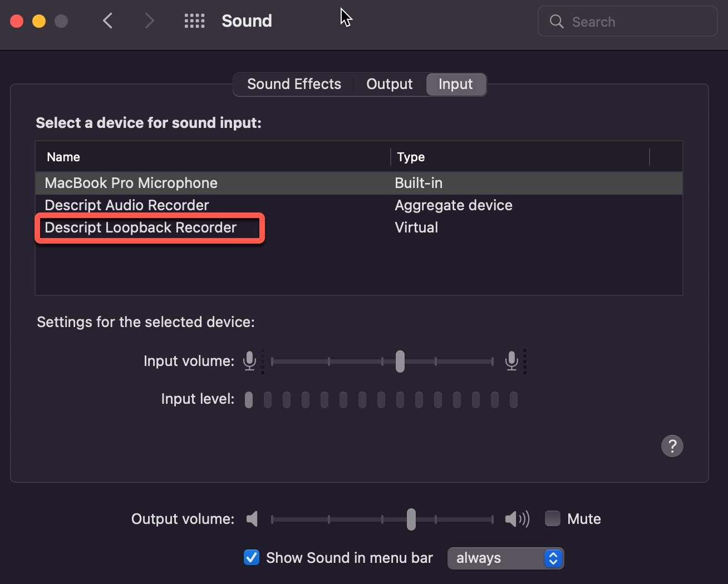Click the loud speaker icon beside output volume

(517, 518)
